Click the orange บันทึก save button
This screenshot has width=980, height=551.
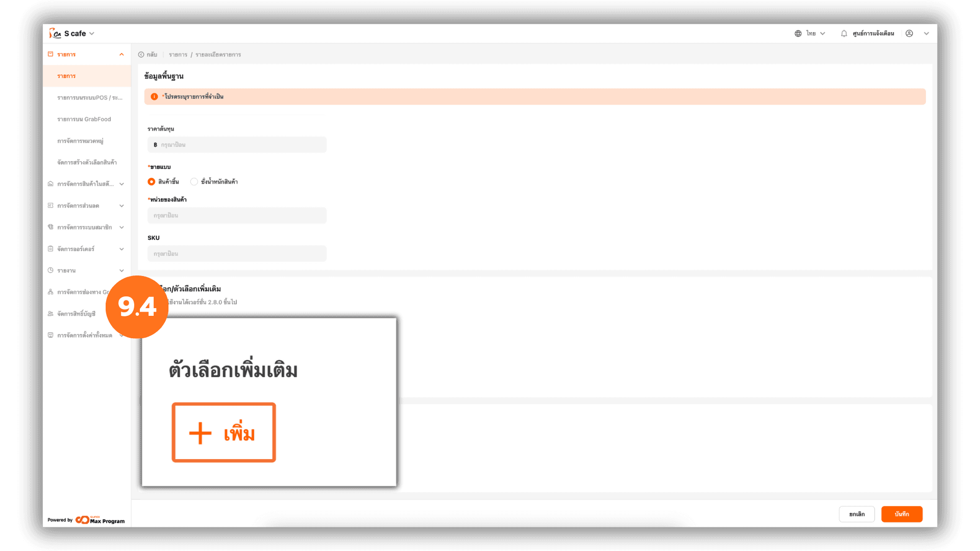(902, 514)
